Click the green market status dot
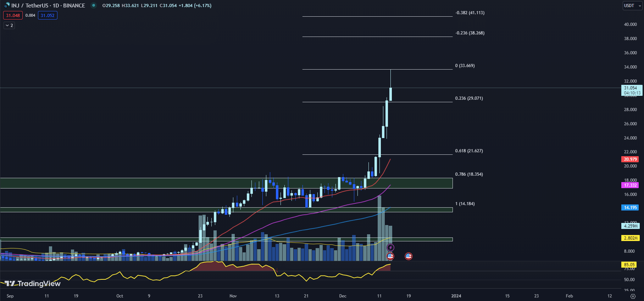This screenshot has width=644, height=301. coord(94,5)
